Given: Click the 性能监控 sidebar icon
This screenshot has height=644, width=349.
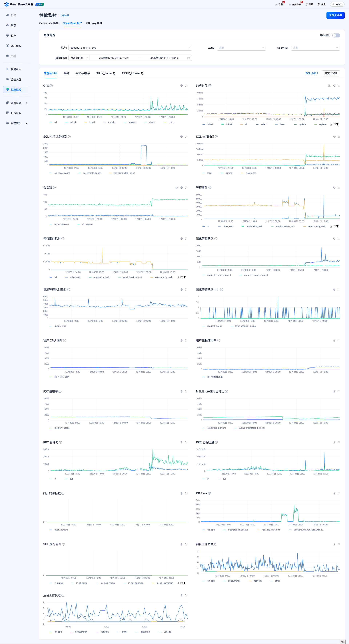Looking at the screenshot, I should 7,89.
